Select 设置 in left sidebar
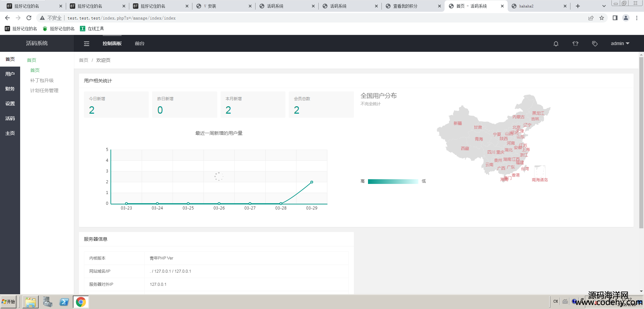 (x=10, y=104)
